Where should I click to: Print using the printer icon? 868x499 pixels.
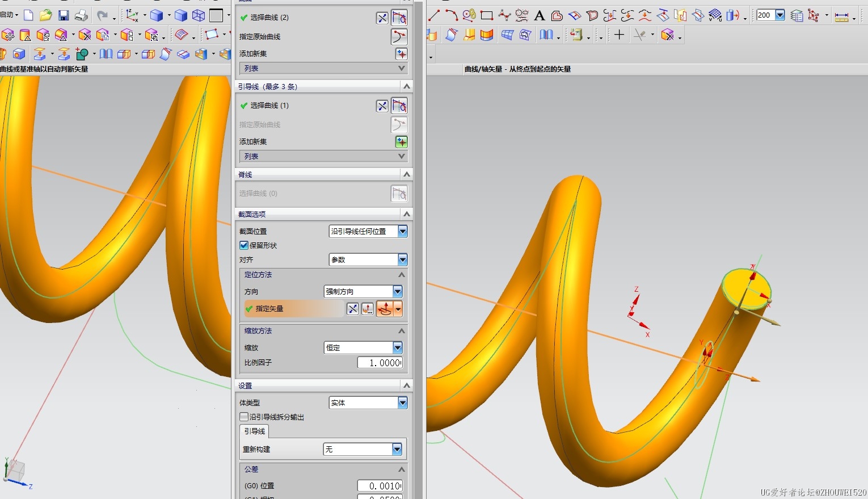tap(81, 15)
